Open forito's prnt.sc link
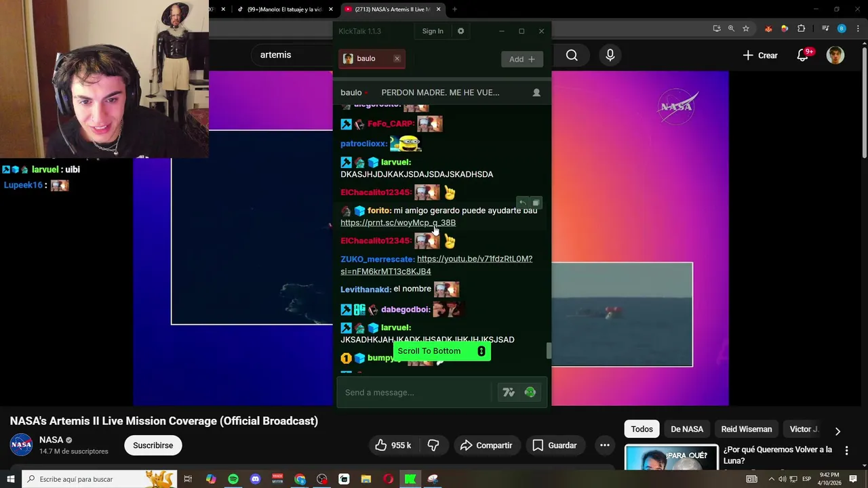This screenshot has width=868, height=488. click(398, 223)
